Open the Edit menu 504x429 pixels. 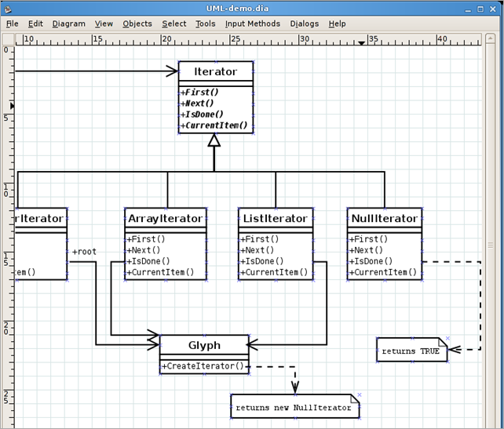(36, 24)
